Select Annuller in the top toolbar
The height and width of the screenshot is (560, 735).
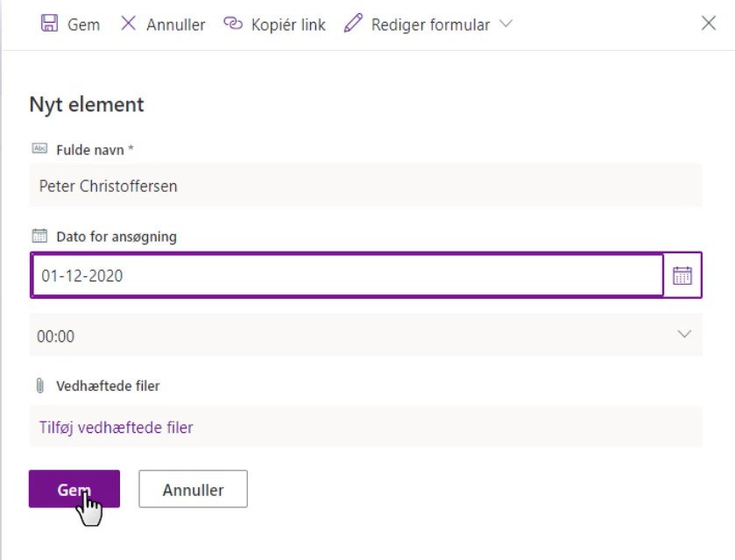[x=163, y=24]
